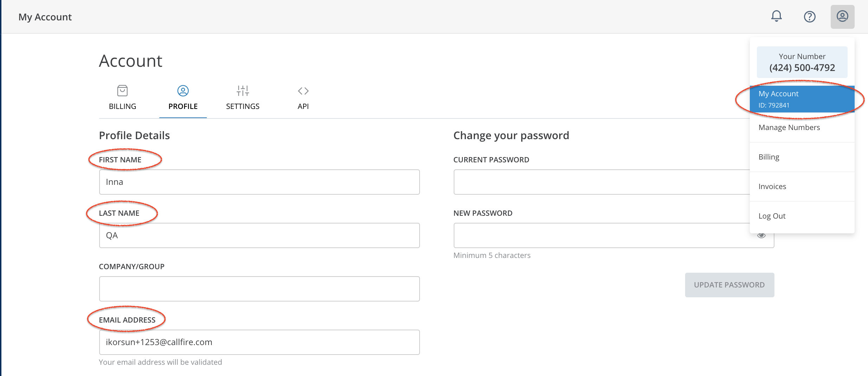Open the notifications bell icon
The width and height of the screenshot is (868, 376).
point(776,16)
